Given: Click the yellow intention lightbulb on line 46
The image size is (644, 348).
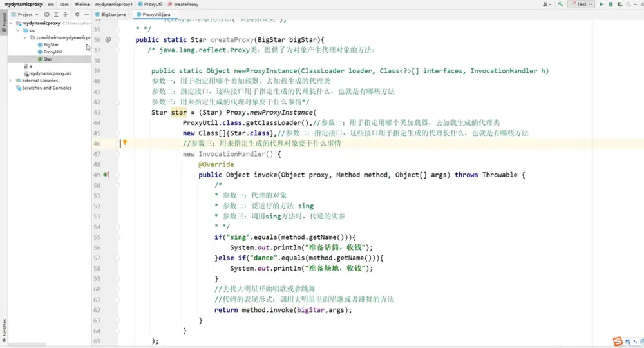Looking at the screenshot, I should (x=125, y=142).
